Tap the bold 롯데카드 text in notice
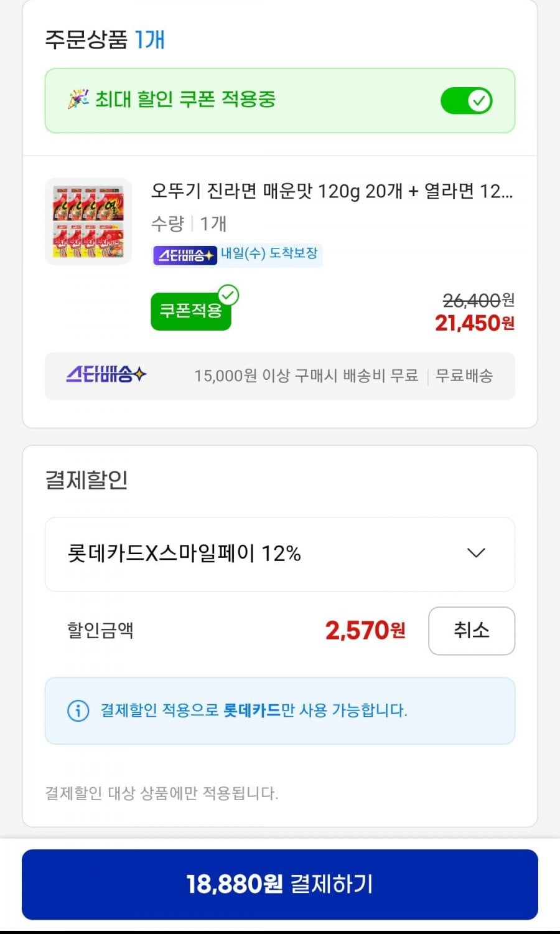 point(252,710)
